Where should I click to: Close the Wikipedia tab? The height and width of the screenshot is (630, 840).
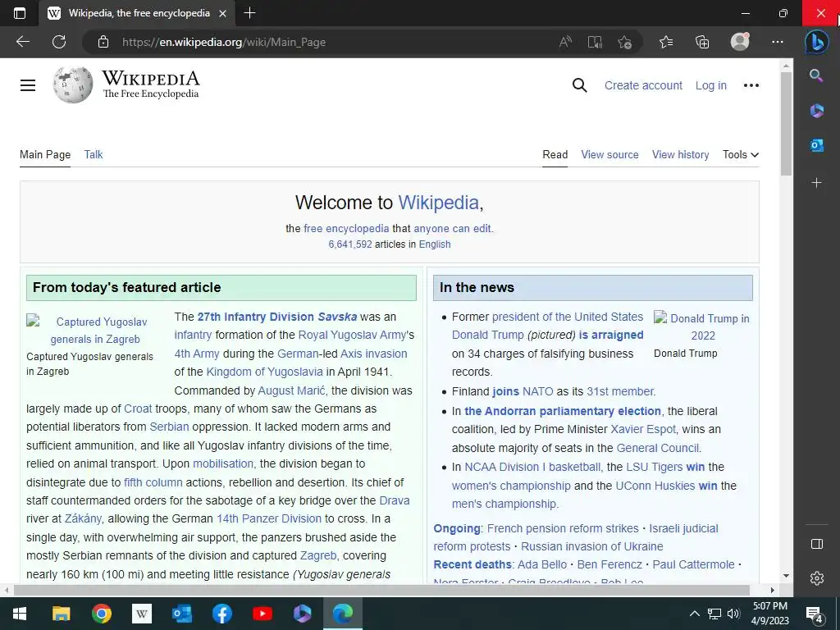(x=223, y=13)
